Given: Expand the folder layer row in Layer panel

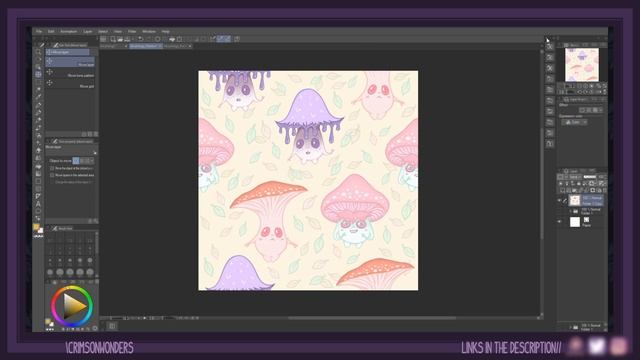Looking at the screenshot, I should point(570,211).
